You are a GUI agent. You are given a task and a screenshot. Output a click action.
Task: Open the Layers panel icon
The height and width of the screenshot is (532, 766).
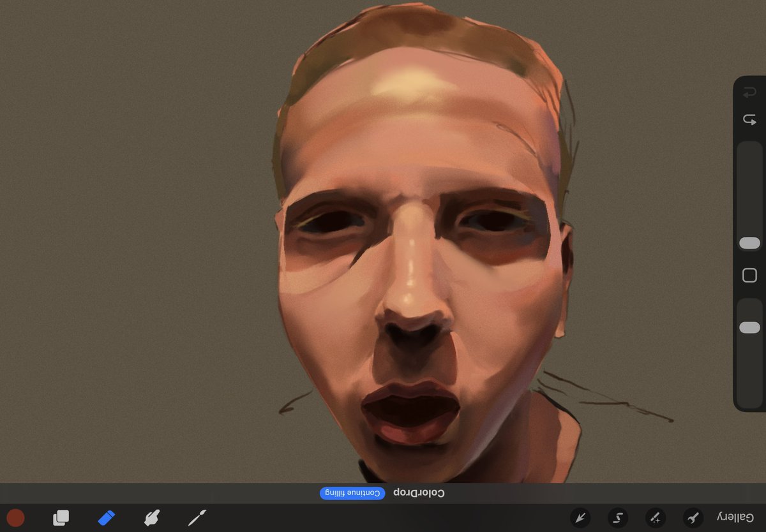pos(61,518)
